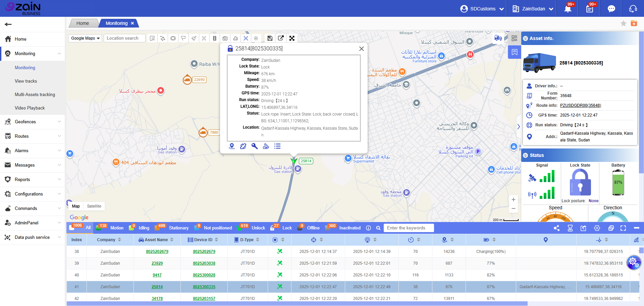Click the camera screenshot icon in map toolbar
The width and height of the screenshot is (644, 306).
pos(225,38)
